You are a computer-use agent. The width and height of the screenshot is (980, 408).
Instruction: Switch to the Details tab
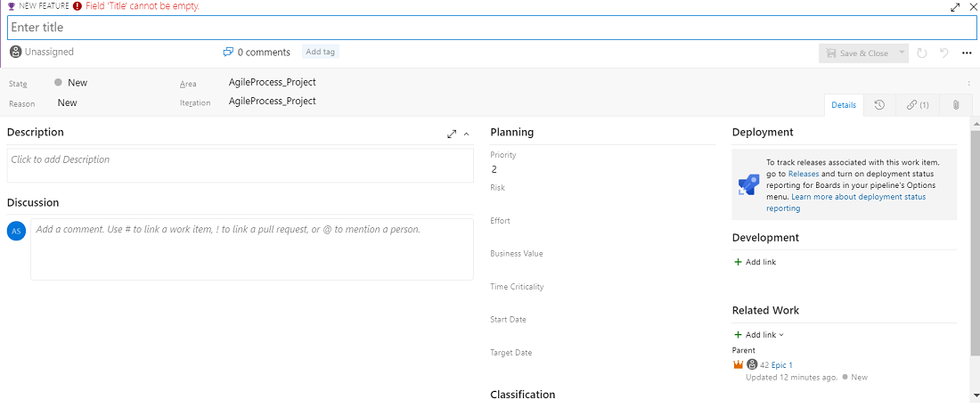(x=843, y=105)
